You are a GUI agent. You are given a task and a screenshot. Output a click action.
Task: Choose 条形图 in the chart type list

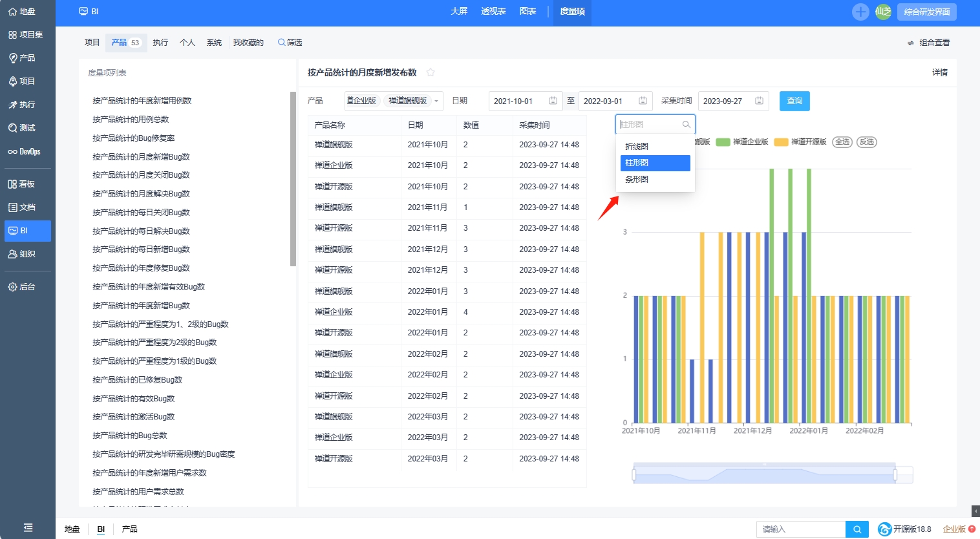(637, 180)
